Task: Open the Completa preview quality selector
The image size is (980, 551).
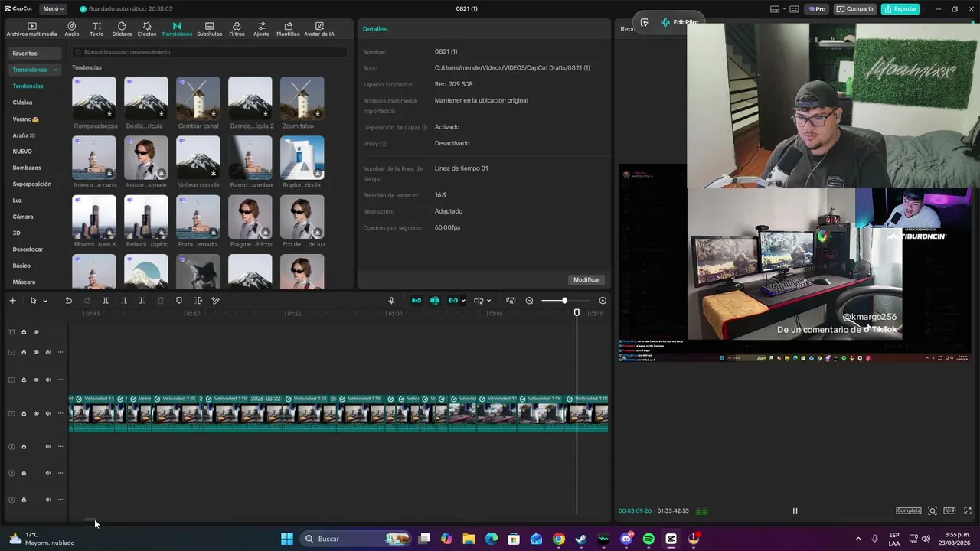Action: coord(909,510)
